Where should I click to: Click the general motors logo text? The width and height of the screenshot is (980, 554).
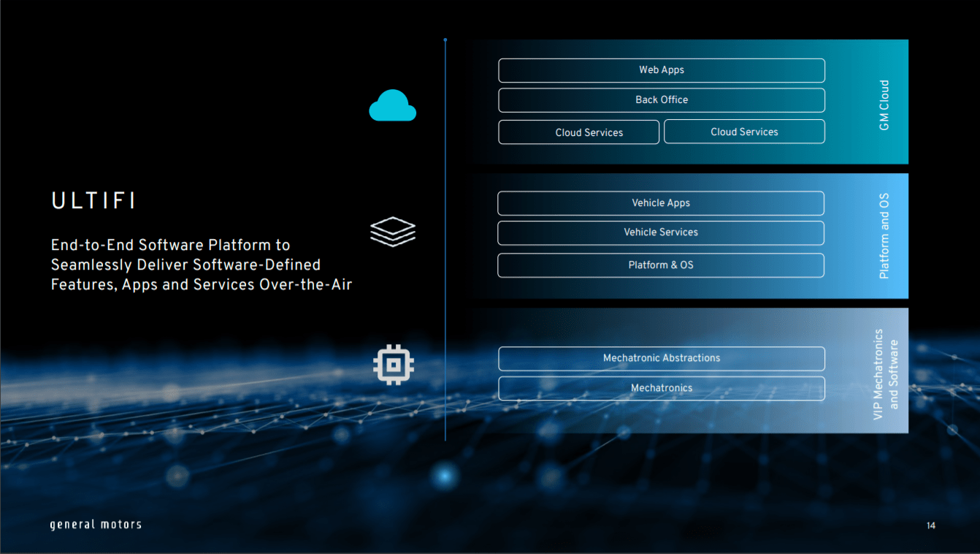coord(96,525)
